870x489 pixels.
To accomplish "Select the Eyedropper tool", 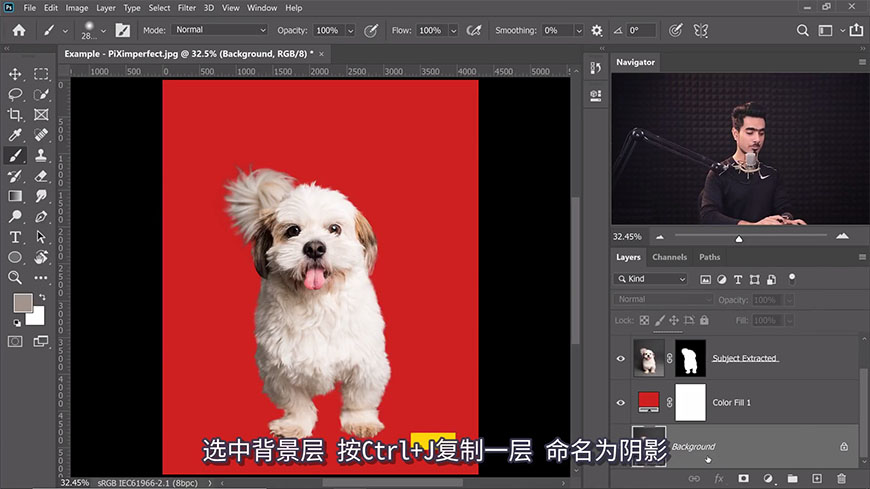I will [x=15, y=135].
